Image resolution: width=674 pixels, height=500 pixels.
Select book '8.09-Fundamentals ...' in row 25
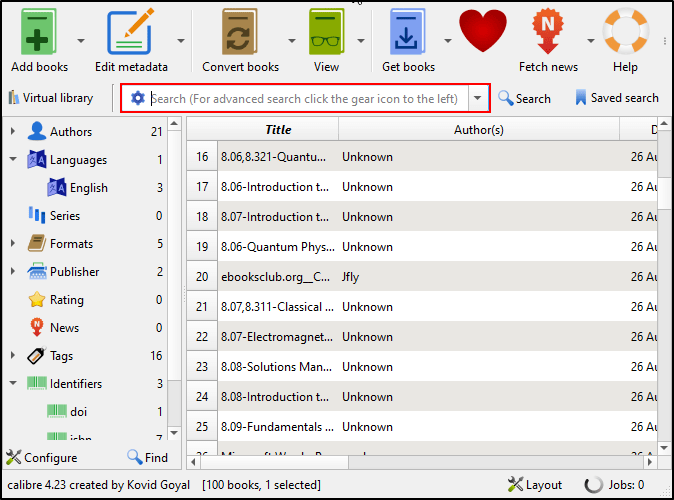[277, 427]
